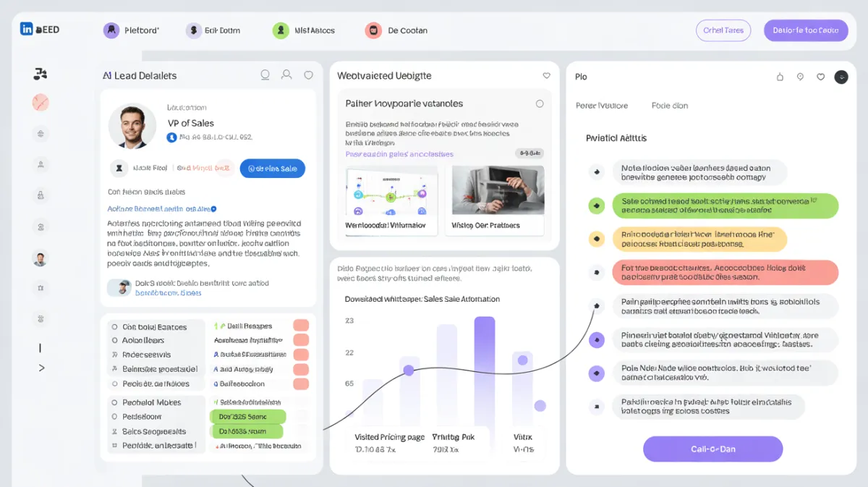Open the laptop photo thumbnail in middle panel
The height and width of the screenshot is (487, 868).
pyautogui.click(x=498, y=191)
